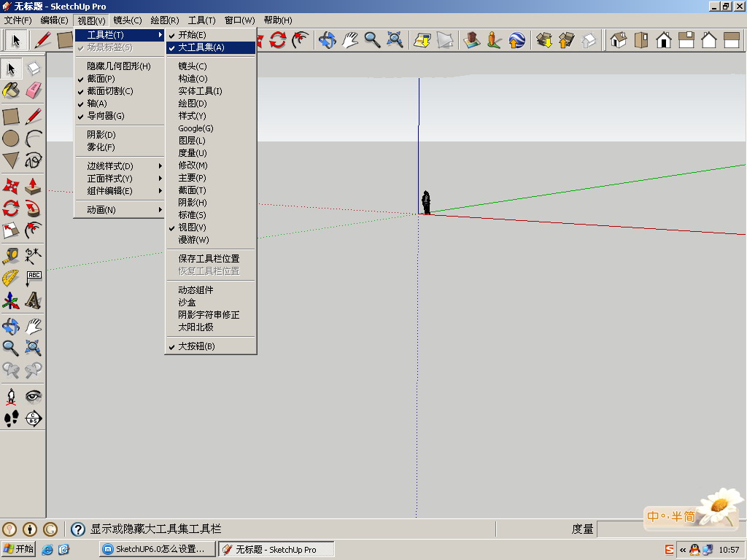The height and width of the screenshot is (560, 747).
Task: Toggle 轴(A) visibility
Action: click(120, 104)
